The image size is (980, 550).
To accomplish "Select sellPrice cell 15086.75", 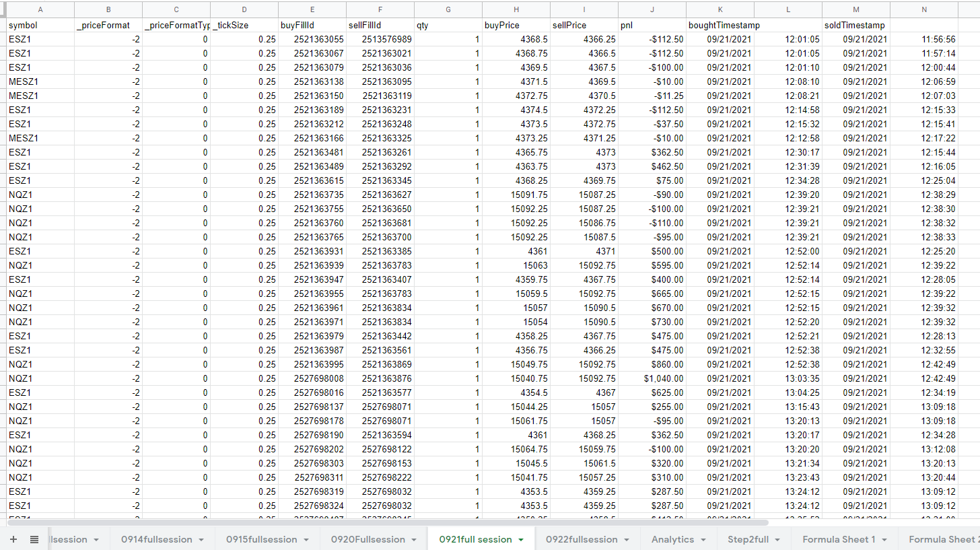I will (x=584, y=223).
